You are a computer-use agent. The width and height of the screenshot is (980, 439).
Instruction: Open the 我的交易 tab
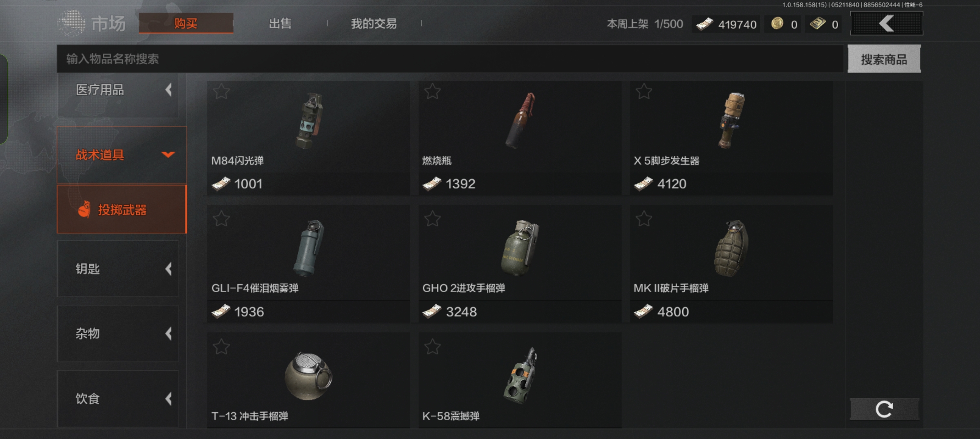coord(374,24)
